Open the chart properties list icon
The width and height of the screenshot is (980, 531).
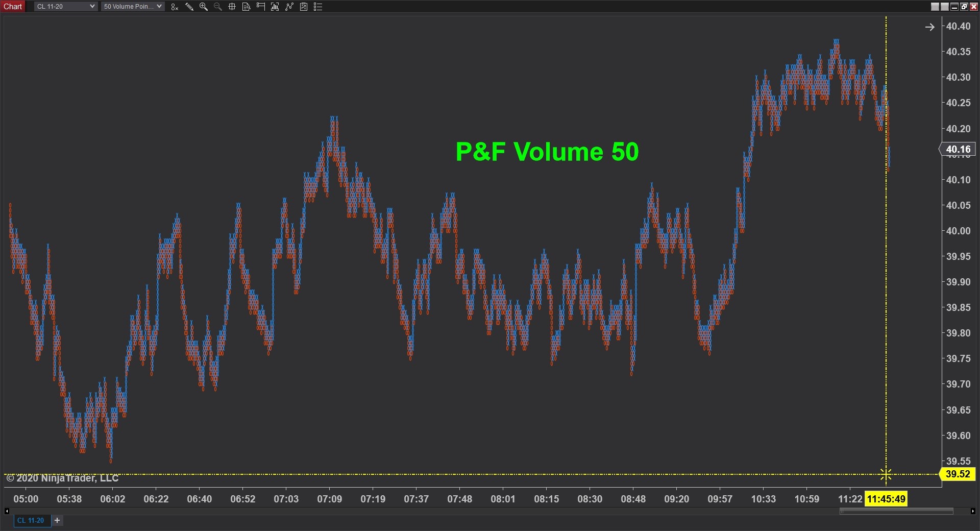point(318,7)
